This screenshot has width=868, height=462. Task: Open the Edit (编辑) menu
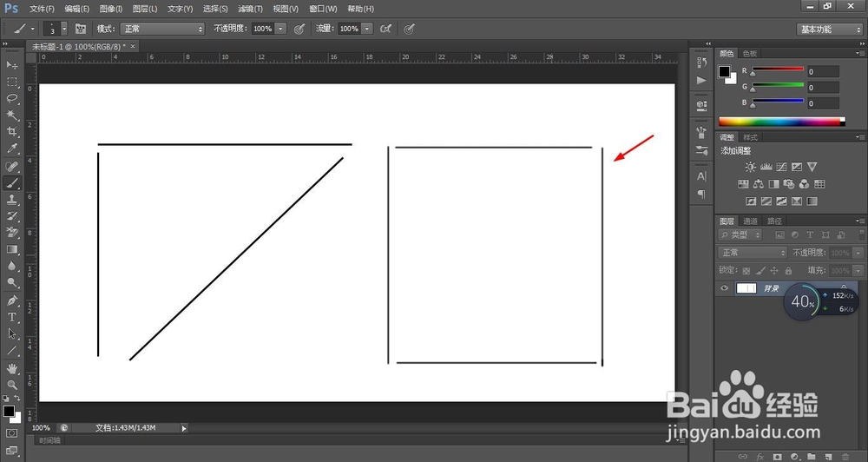click(x=77, y=9)
